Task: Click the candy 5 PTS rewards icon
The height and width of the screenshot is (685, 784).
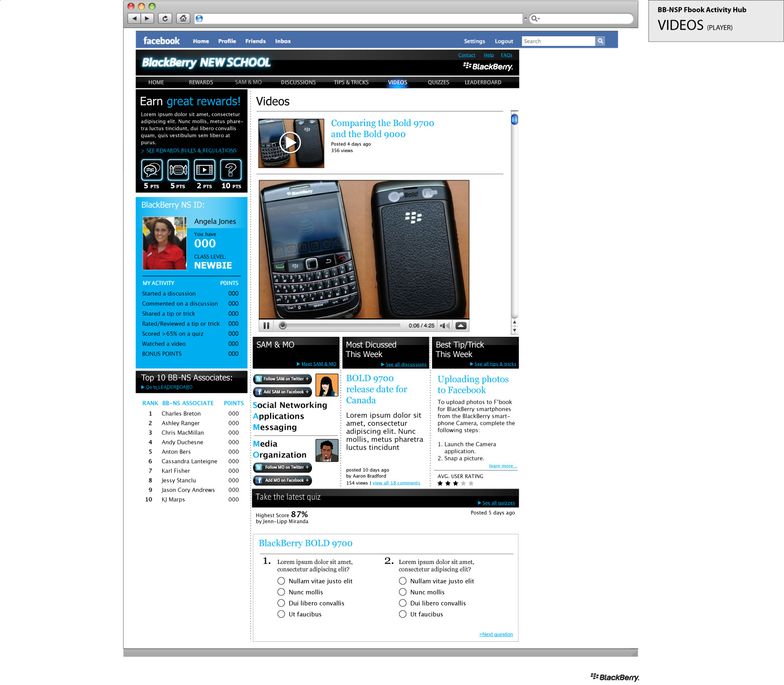Action: (178, 170)
